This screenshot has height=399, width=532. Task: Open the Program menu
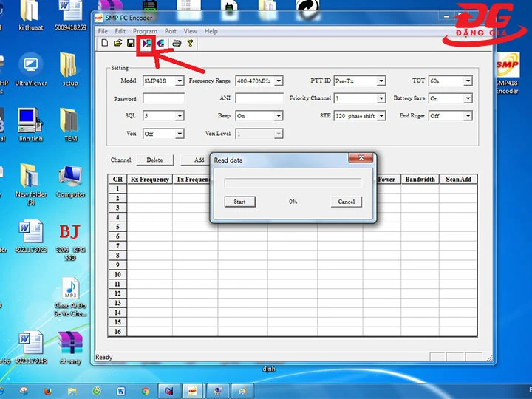click(x=145, y=31)
